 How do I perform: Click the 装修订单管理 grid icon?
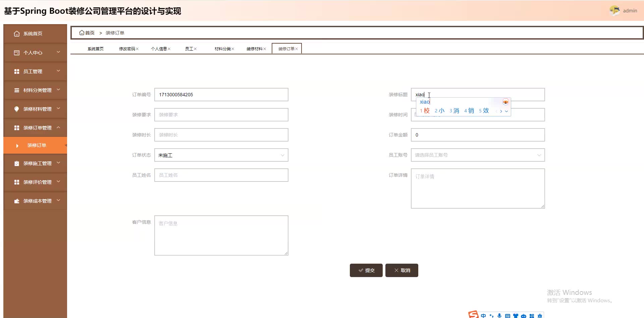tap(17, 128)
